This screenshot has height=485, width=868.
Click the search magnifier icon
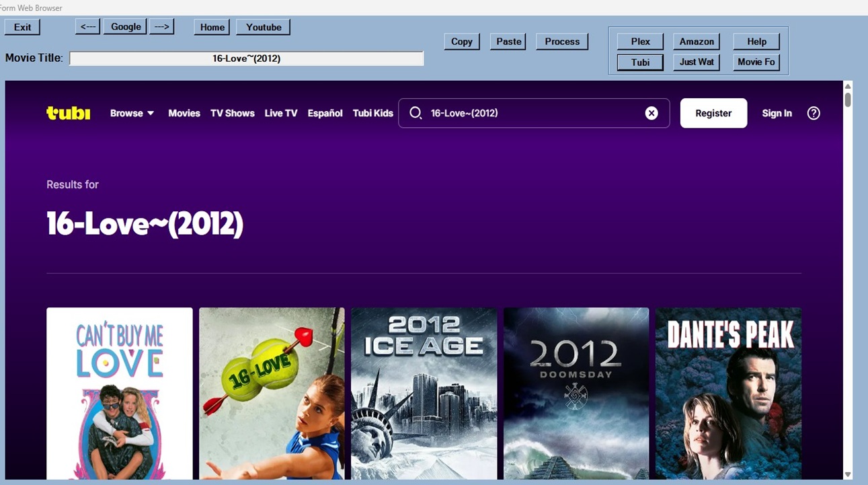click(x=416, y=113)
